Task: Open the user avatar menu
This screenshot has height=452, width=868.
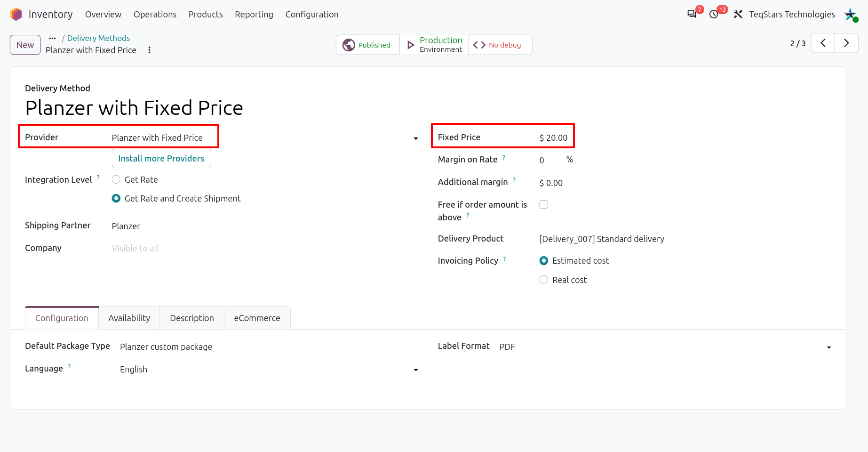Action: pyautogui.click(x=851, y=15)
